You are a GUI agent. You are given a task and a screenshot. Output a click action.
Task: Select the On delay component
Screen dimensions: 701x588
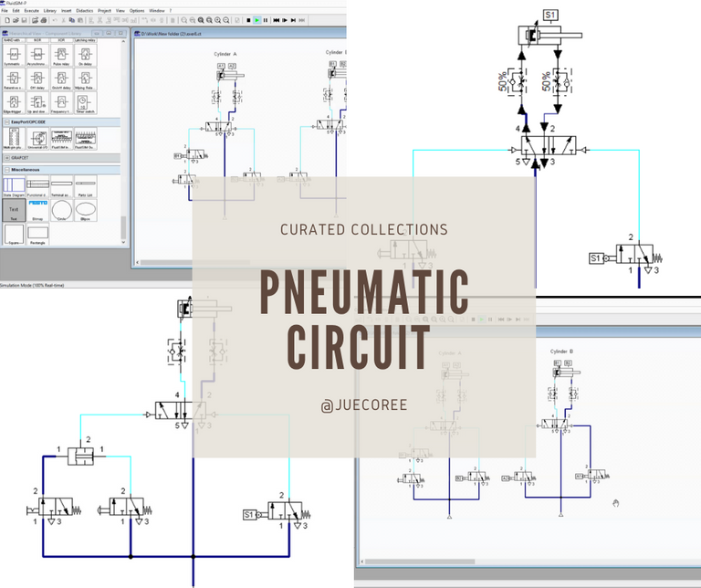85,56
